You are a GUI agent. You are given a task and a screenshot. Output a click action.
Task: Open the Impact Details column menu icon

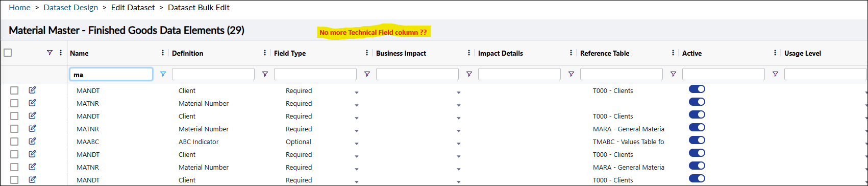point(571,53)
